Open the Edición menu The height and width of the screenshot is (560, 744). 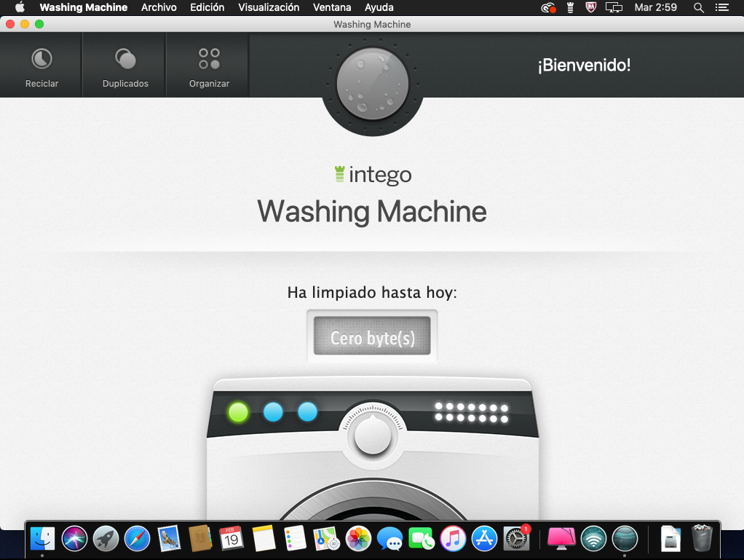click(x=207, y=7)
